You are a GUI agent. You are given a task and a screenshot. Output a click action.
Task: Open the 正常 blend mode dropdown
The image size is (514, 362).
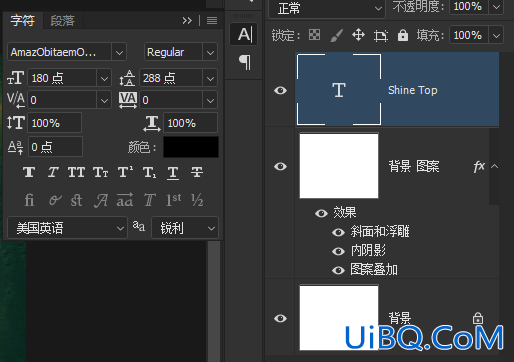pos(327,8)
